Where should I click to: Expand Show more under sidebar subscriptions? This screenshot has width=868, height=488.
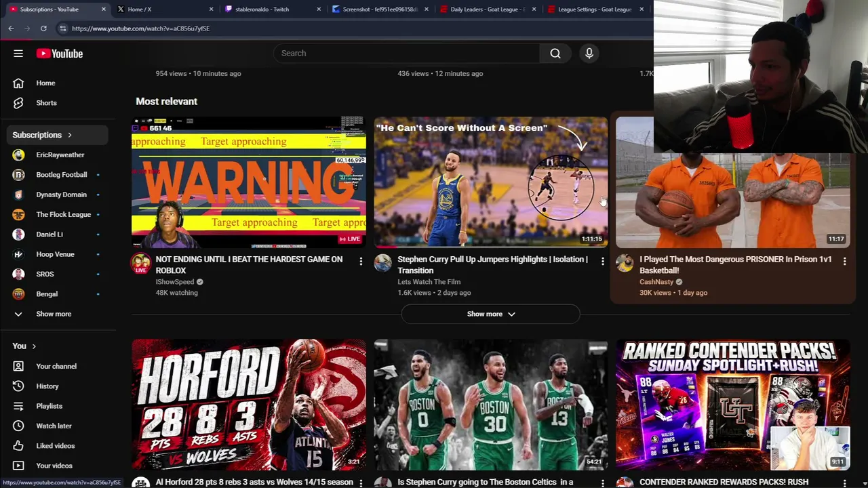point(54,314)
